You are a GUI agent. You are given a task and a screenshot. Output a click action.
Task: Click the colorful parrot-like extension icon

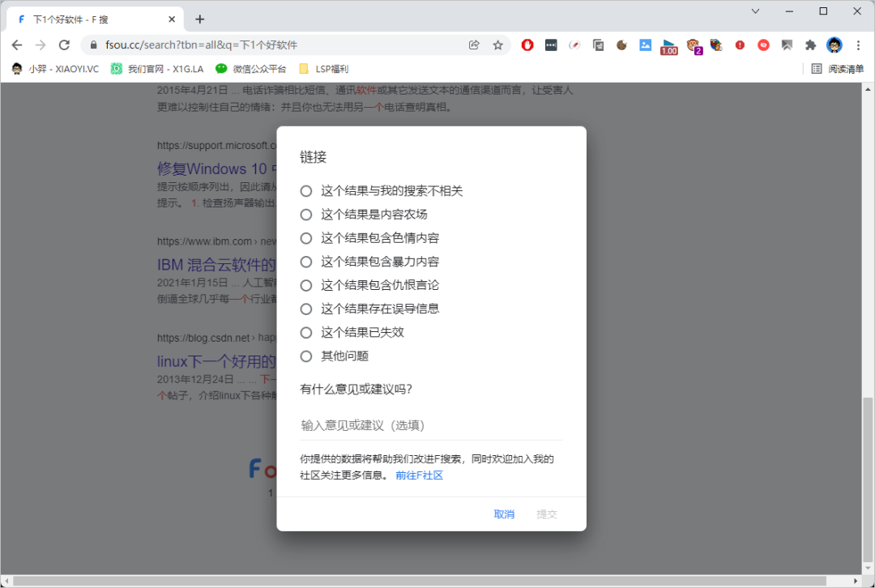click(716, 45)
